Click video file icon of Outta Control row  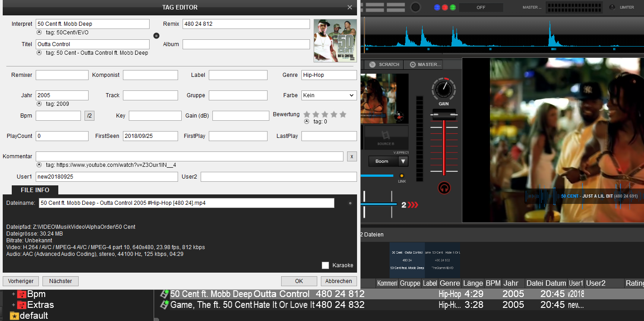[x=165, y=294]
